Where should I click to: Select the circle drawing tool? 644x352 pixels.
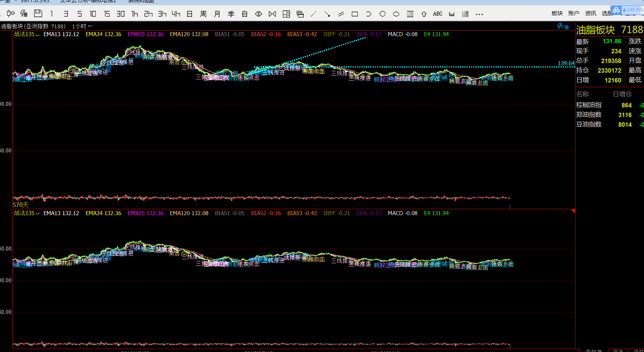tap(382, 14)
